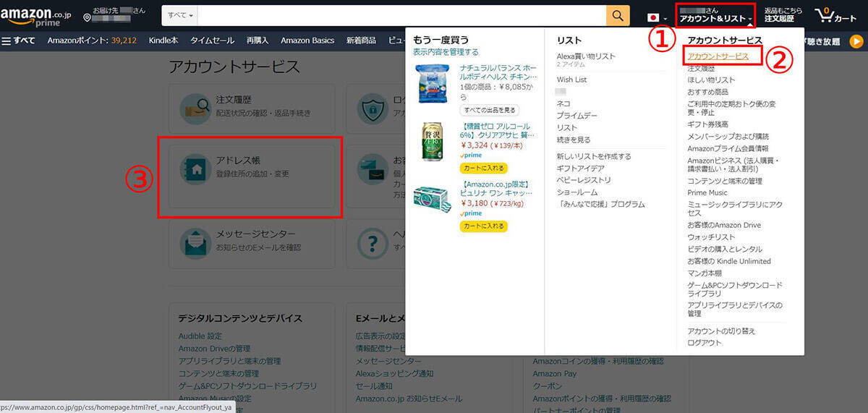Open ほしい物リスト in flyout

[x=711, y=80]
